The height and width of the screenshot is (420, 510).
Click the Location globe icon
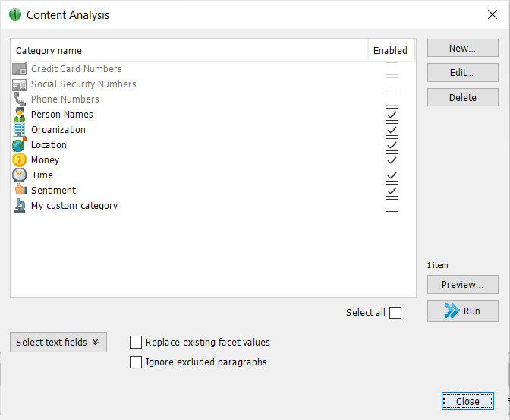coord(20,145)
